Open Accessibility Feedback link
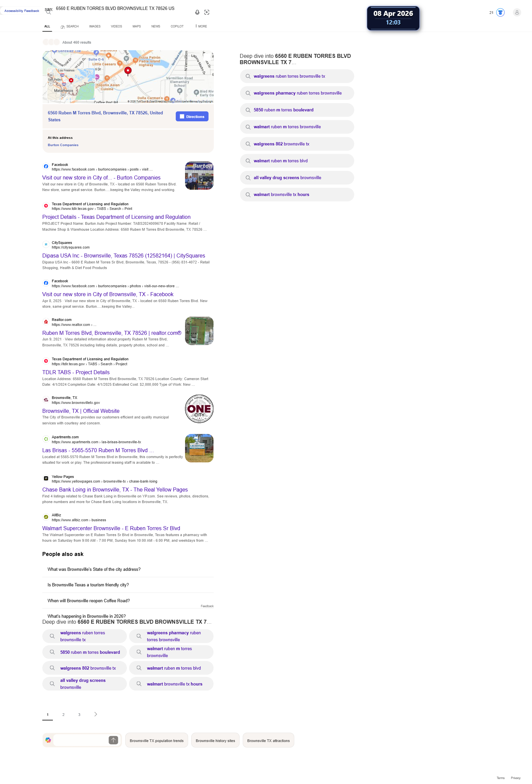The width and height of the screenshot is (532, 784). click(21, 11)
